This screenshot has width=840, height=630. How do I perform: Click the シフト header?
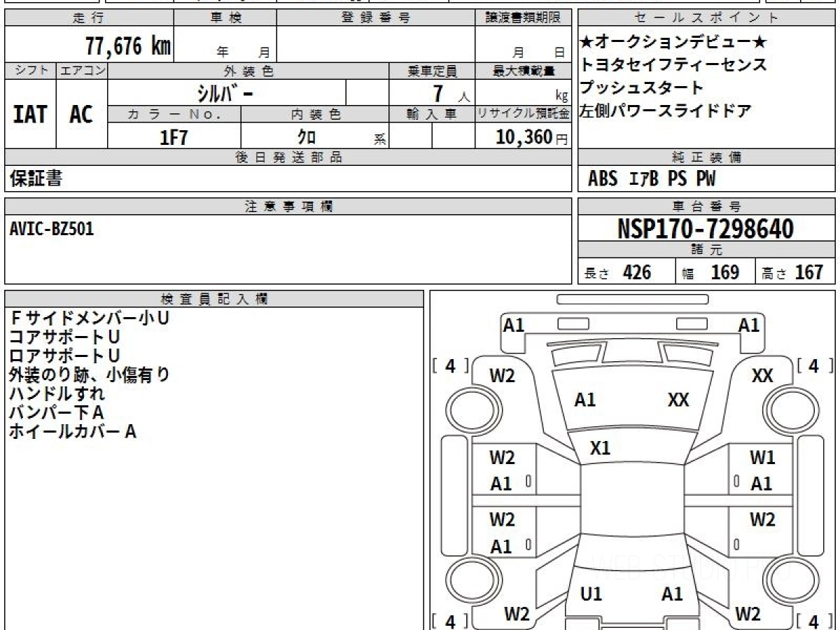31,71
